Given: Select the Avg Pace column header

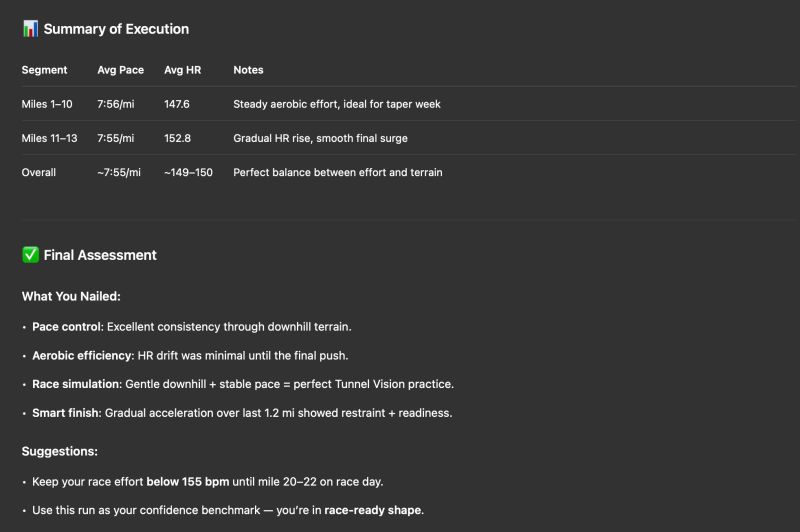Looking at the screenshot, I should (x=121, y=70).
